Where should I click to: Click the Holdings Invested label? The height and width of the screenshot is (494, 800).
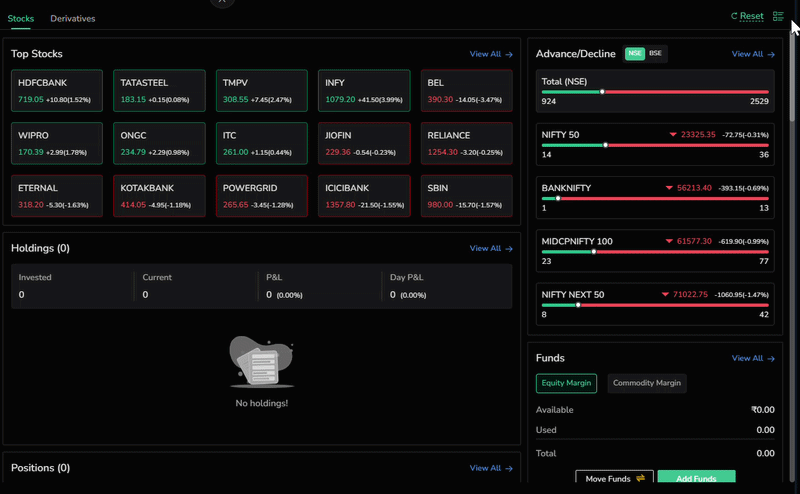(35, 278)
